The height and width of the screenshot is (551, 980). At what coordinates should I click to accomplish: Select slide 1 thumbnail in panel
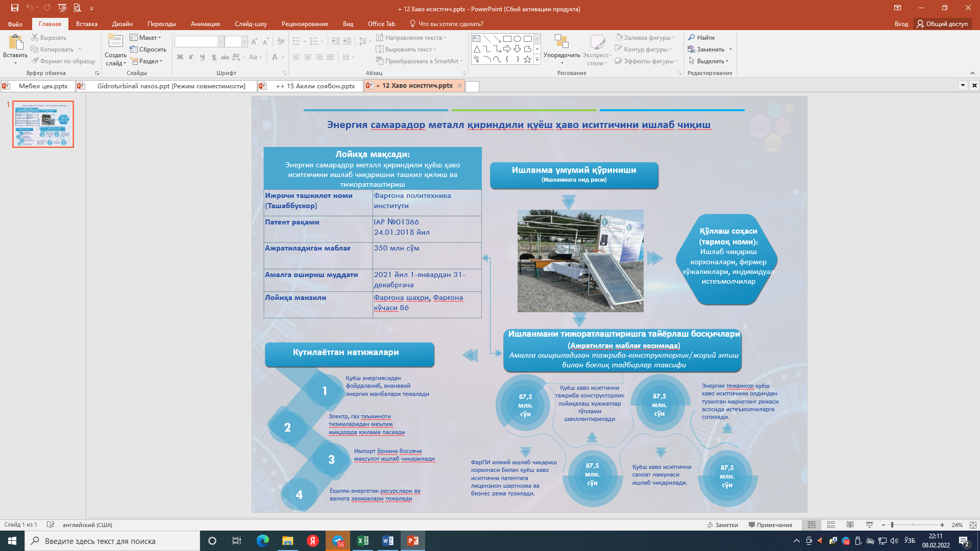point(43,124)
